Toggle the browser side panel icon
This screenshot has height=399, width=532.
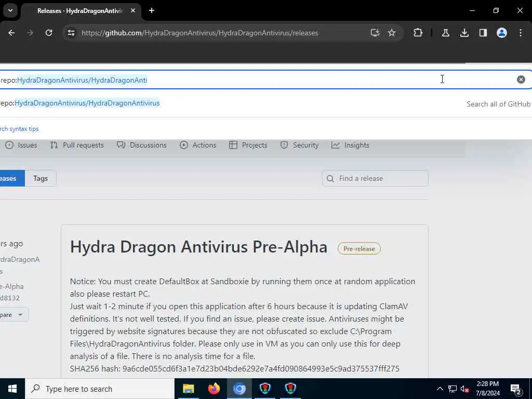[x=483, y=33]
